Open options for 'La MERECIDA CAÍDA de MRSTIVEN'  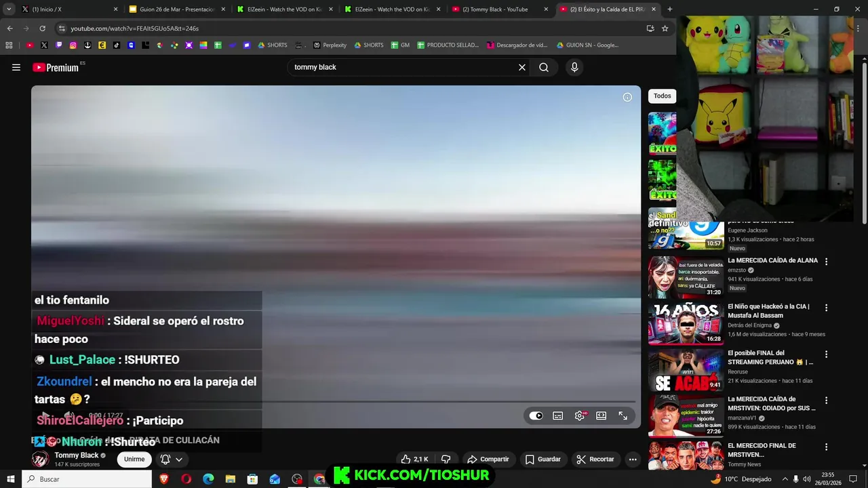[x=826, y=401]
